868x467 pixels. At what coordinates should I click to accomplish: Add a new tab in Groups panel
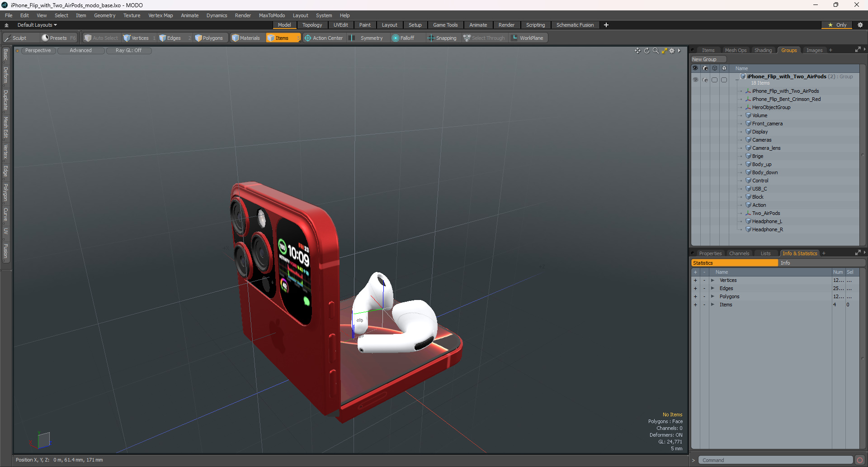pos(830,50)
